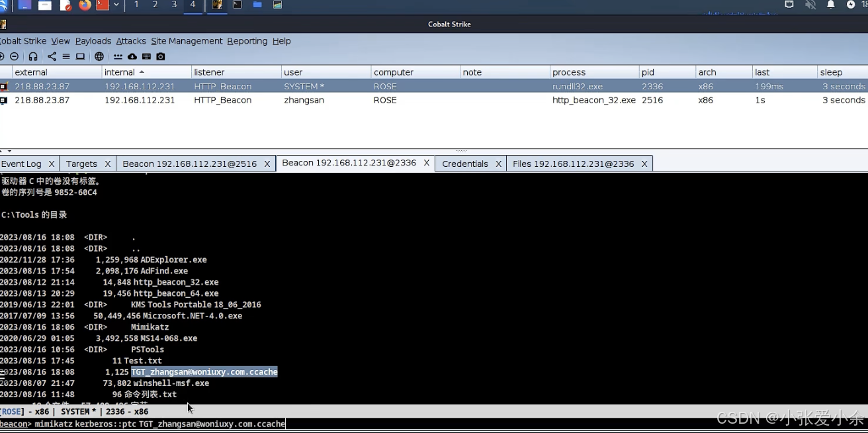Open the Attacks menu
868x433 pixels.
click(131, 41)
